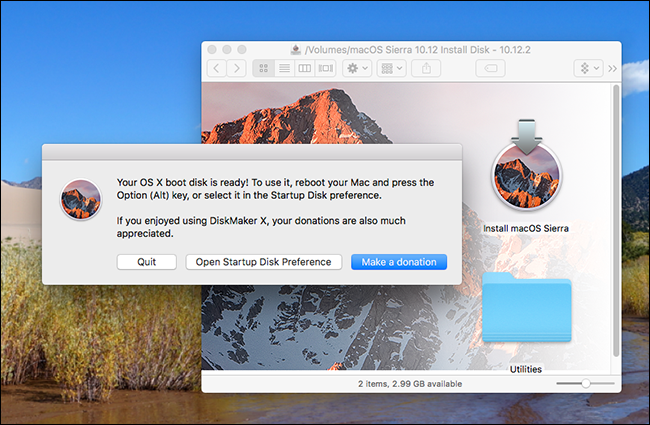Click the 'Install macOS Sierra' label
The width and height of the screenshot is (650, 425).
[526, 228]
